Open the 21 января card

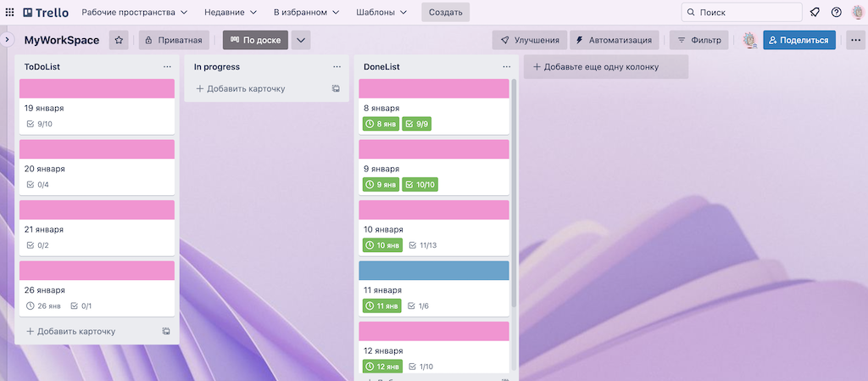pyautogui.click(x=97, y=228)
